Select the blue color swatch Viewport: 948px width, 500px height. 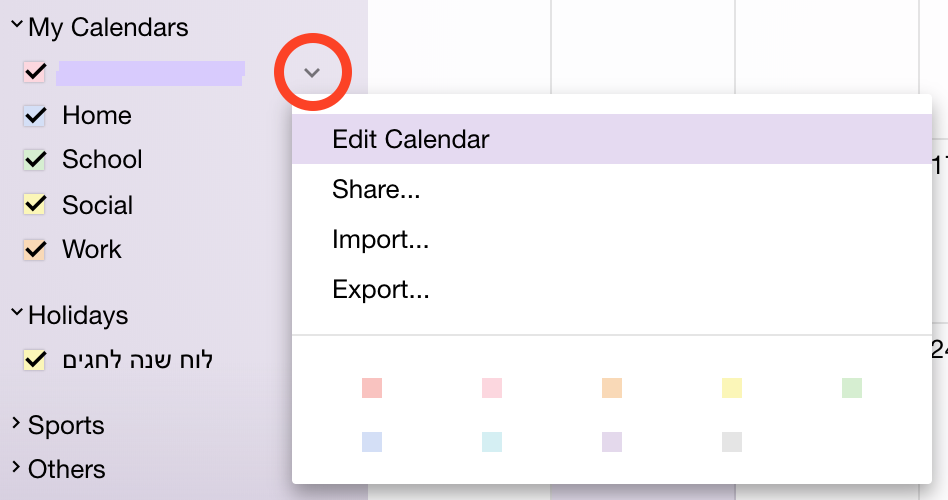point(372,441)
